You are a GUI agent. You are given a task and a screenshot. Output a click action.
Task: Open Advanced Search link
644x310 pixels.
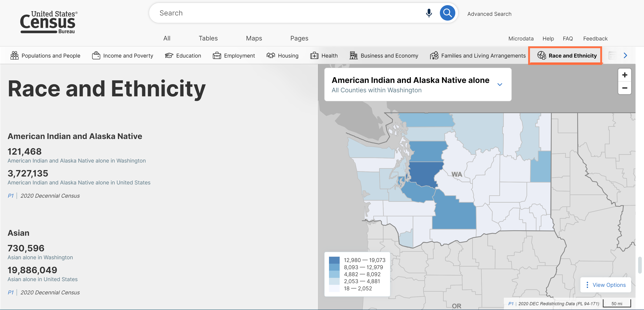(489, 14)
